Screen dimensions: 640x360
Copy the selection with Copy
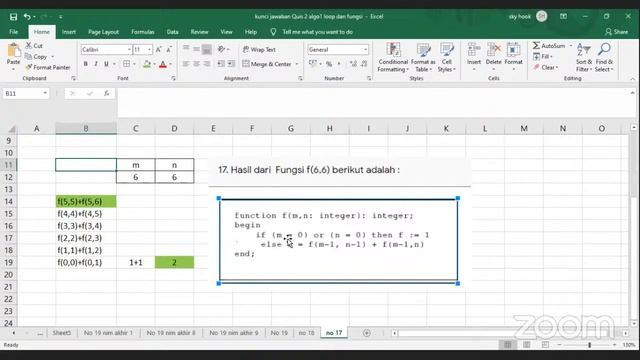36,56
